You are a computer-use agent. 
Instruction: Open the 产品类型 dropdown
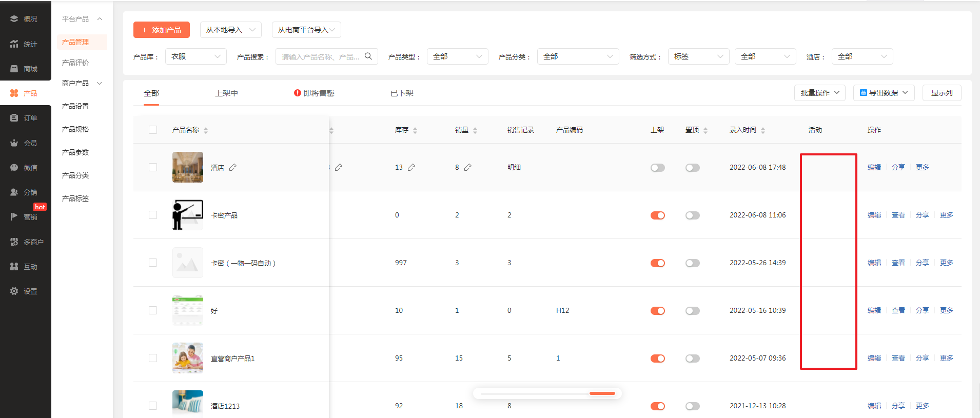(x=458, y=56)
